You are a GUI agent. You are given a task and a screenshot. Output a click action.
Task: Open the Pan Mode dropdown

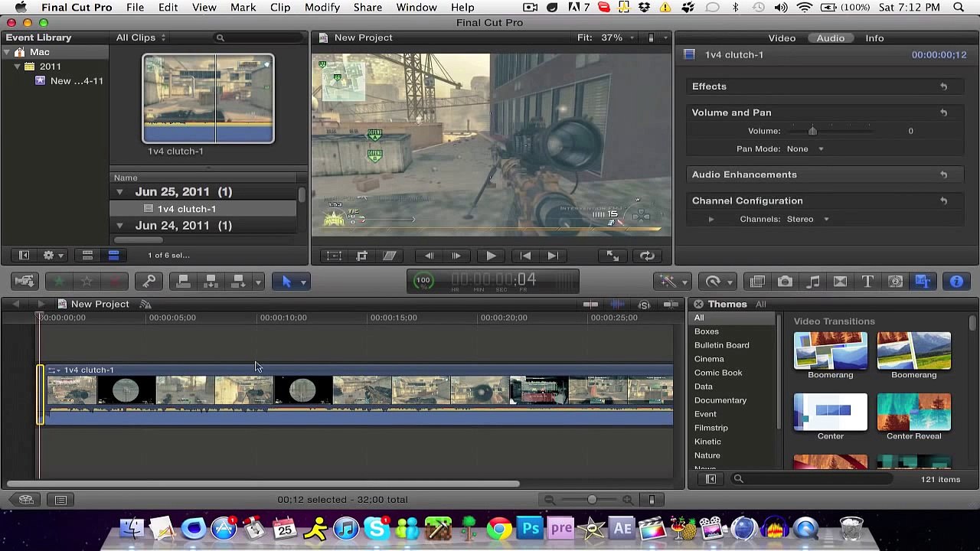[x=805, y=149]
